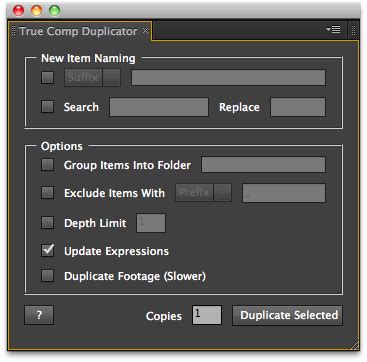This screenshot has height=362, width=367.
Task: Click the suffix text input field
Action: (x=228, y=78)
